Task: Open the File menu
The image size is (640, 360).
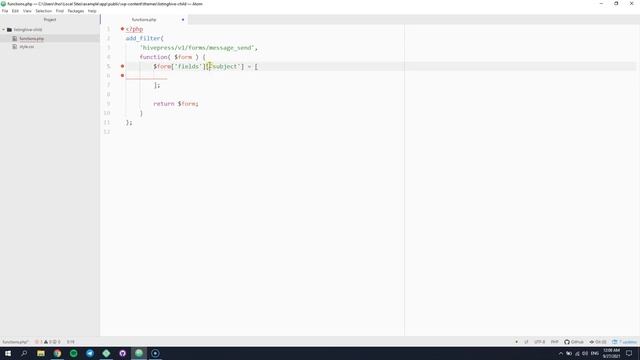Action: pos(5,11)
